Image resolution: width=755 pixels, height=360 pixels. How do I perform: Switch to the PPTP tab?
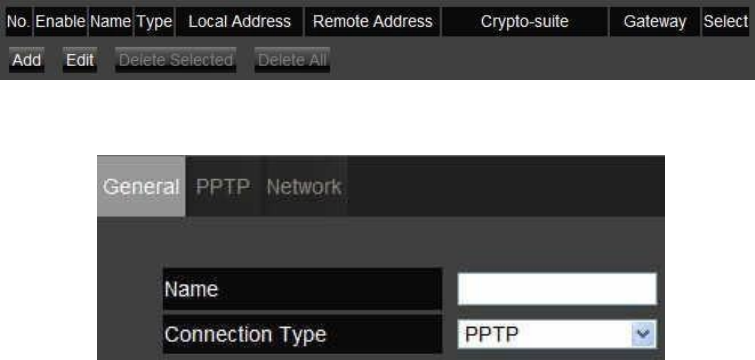223,186
